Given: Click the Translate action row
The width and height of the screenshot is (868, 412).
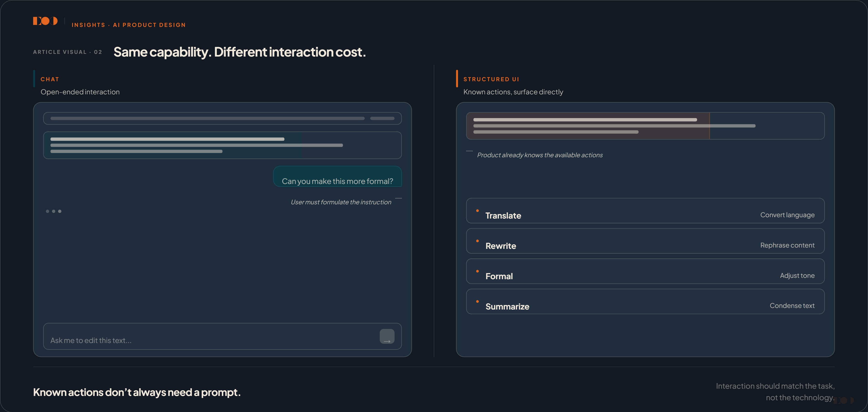Looking at the screenshot, I should (x=645, y=211).
